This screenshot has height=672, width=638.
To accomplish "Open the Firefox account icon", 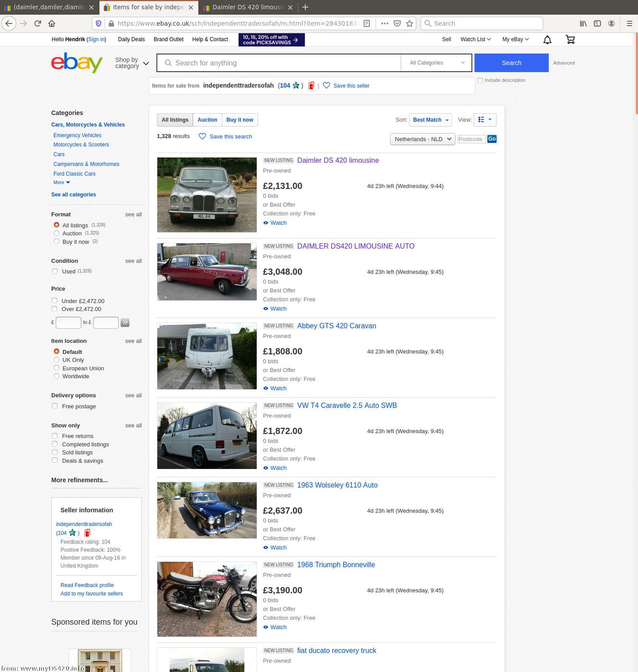I will [x=611, y=23].
